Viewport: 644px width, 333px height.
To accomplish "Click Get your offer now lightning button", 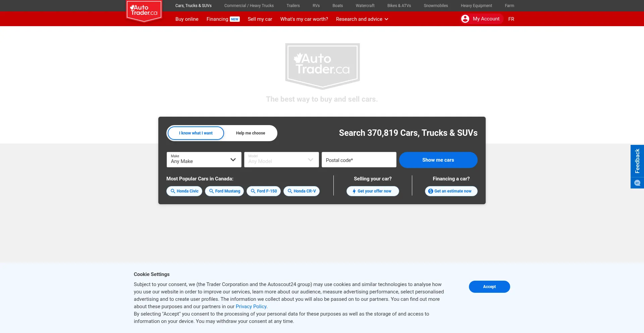I will click(372, 191).
